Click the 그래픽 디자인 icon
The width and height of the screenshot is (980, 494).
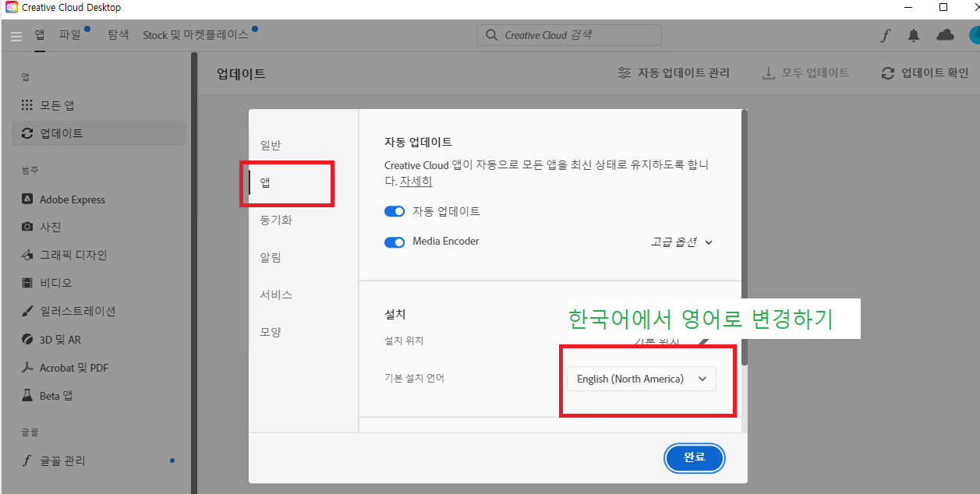(x=27, y=255)
